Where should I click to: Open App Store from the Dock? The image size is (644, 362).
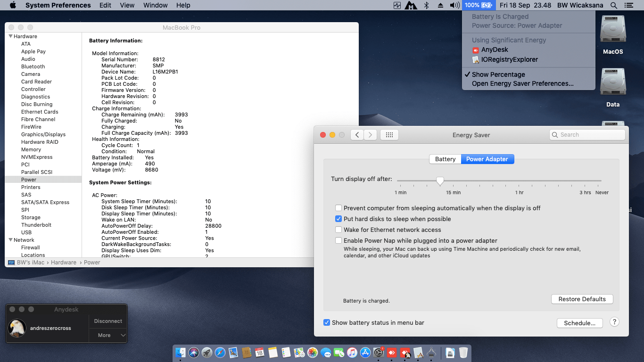[x=365, y=352]
